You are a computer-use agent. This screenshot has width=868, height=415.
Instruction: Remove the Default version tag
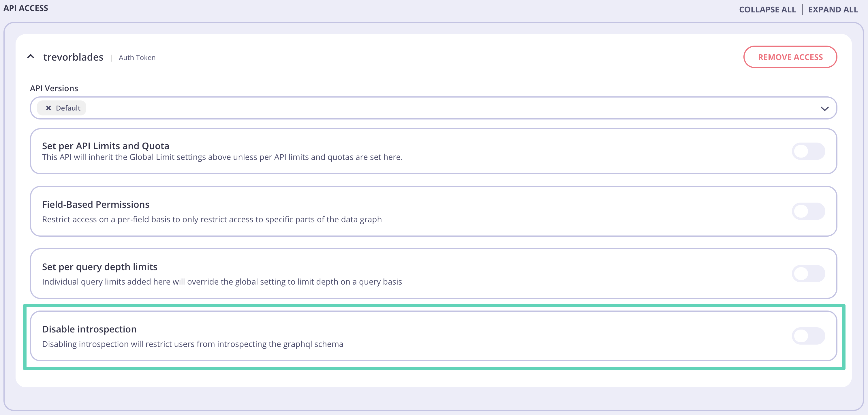(48, 108)
